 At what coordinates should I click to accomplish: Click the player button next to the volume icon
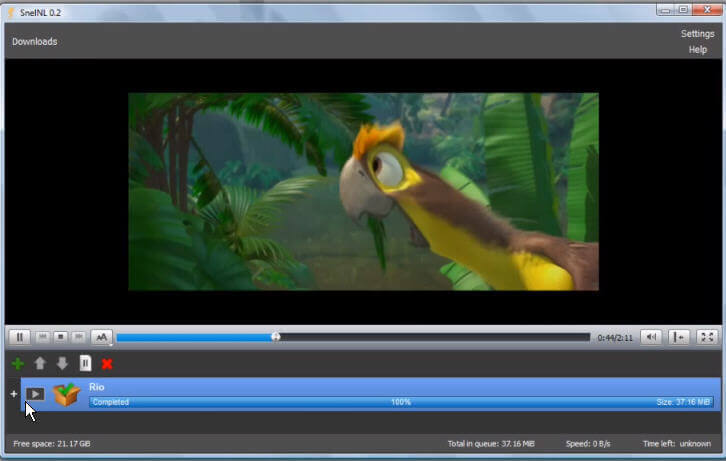[x=679, y=337]
